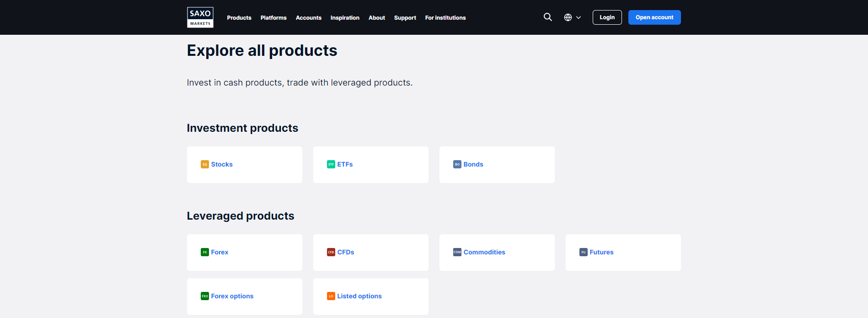This screenshot has height=318, width=868.
Task: Click the orange Listed options icon
Action: click(331, 296)
